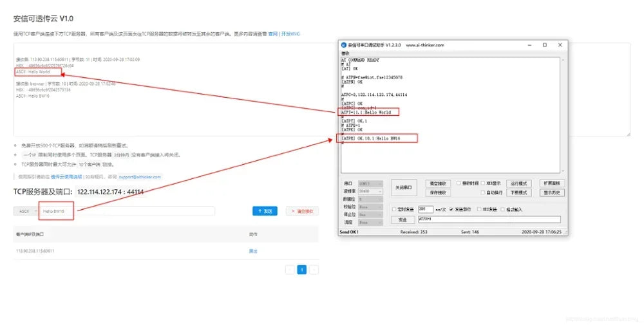Viewport: 644px width, 325px height.
Task: Click 清空接收 button in serial tool
Action: 438,183
